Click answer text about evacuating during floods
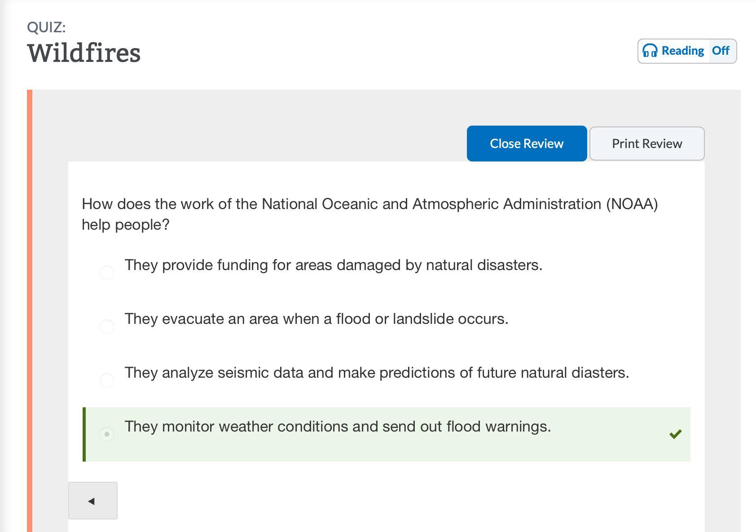This screenshot has width=756, height=532. (x=316, y=319)
